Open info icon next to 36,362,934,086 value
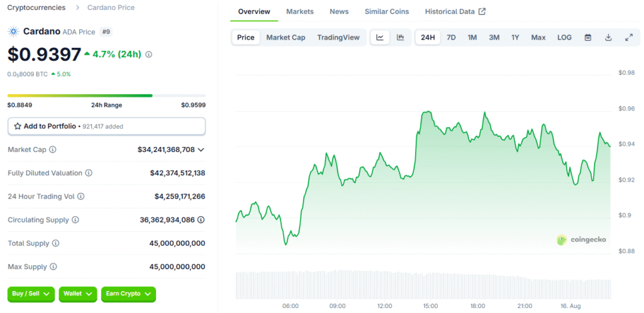Screen dimensions: 644x313 click(201, 220)
